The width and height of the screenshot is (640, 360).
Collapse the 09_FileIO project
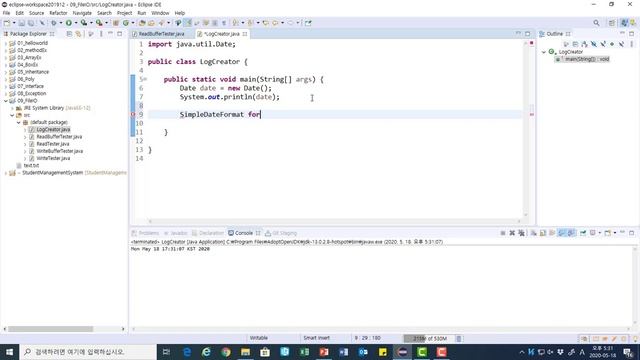click(x=6, y=101)
